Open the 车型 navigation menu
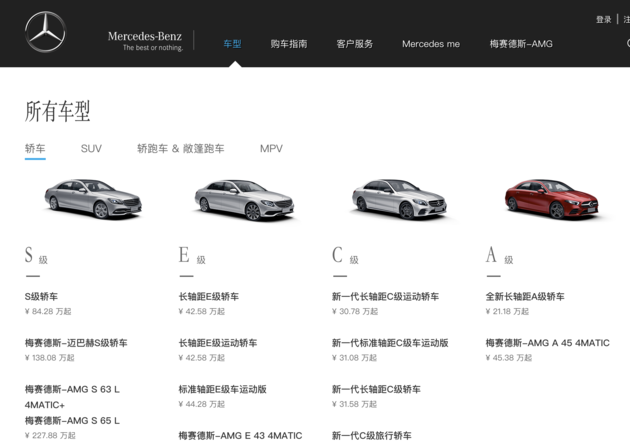Image resolution: width=630 pixels, height=446 pixels. point(232,44)
